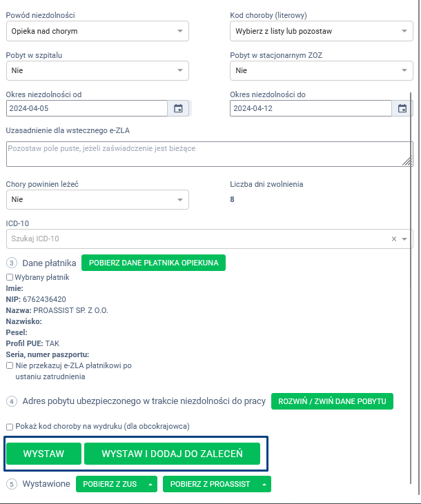Viewport: 421px width, 504px height.
Task: Clear the ICD-10 search field
Action: click(394, 239)
